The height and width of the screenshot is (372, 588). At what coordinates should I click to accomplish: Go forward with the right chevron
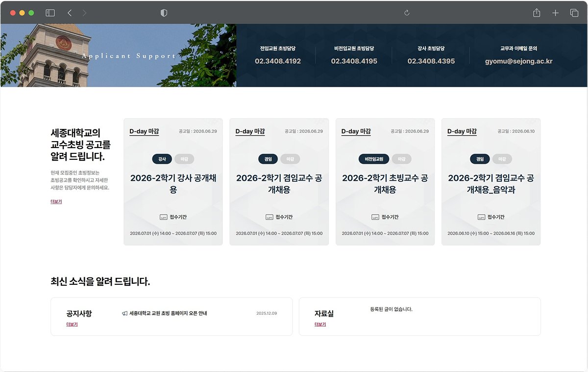point(84,13)
